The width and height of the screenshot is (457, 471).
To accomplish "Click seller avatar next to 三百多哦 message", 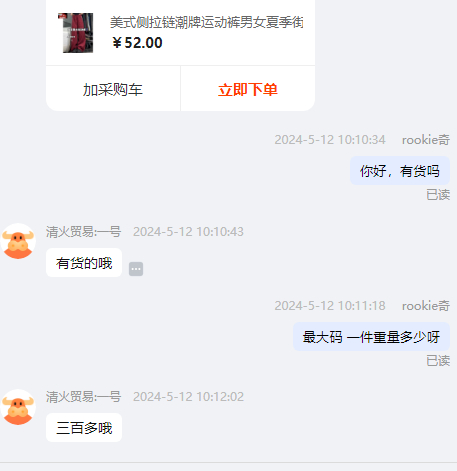I will pos(18,407).
